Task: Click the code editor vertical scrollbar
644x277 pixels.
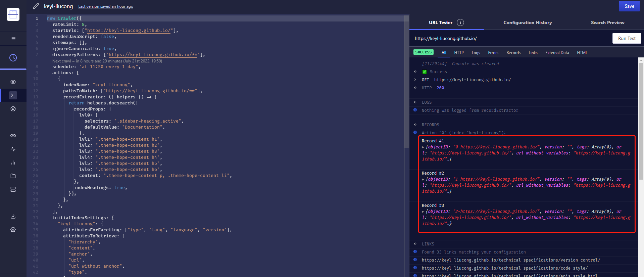Action: coord(406,81)
